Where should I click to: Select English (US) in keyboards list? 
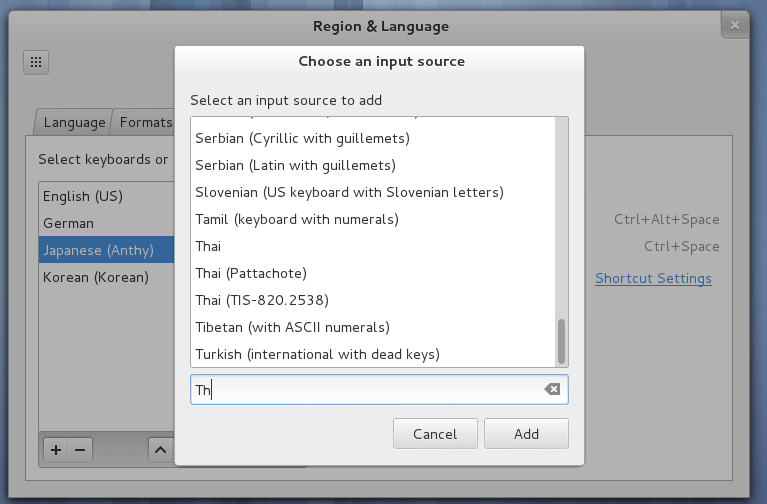tap(107, 196)
